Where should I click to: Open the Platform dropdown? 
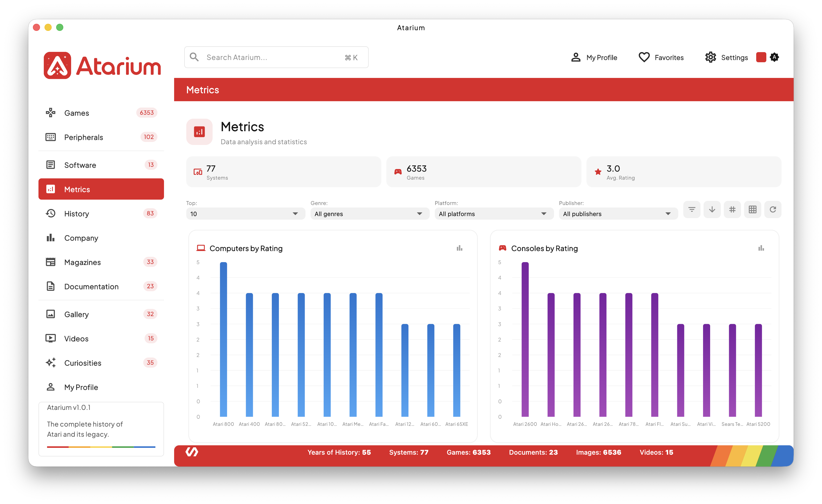pyautogui.click(x=494, y=214)
